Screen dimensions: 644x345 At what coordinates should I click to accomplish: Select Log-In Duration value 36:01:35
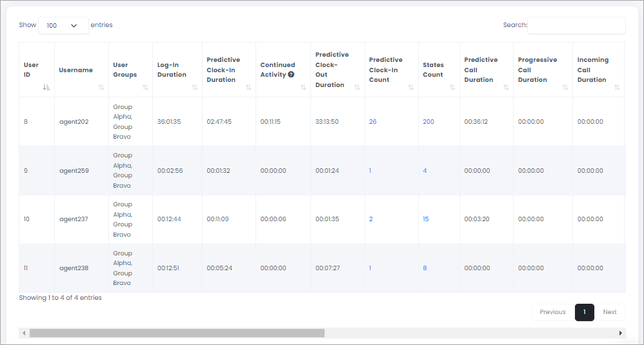(169, 122)
